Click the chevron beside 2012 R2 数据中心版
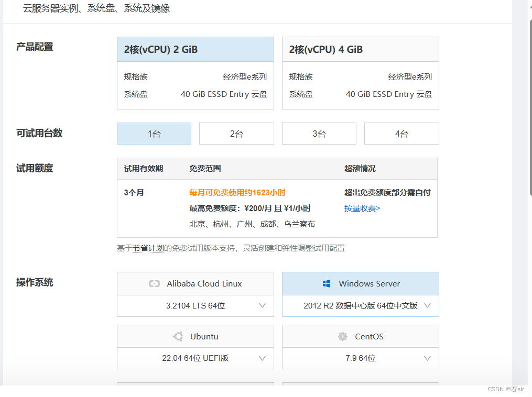Screen dimensions: 532x397 [x=428, y=306]
